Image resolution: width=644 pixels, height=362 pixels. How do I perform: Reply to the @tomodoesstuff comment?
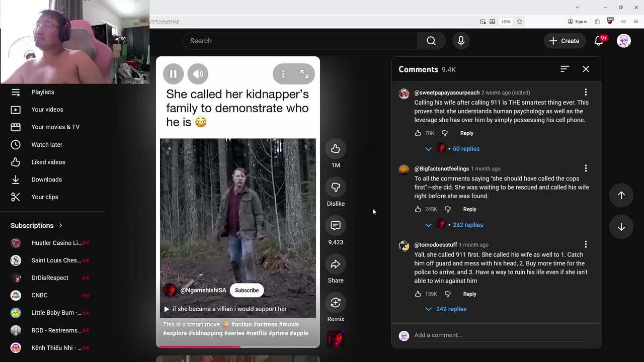tap(469, 294)
